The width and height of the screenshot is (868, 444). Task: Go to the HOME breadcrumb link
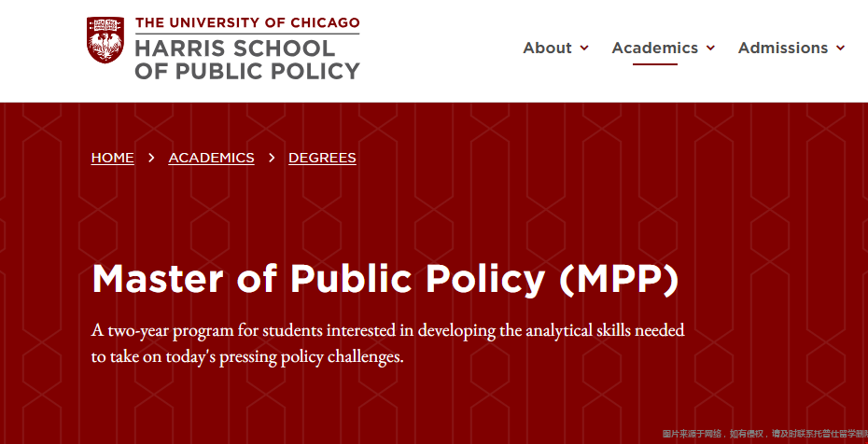[x=112, y=159]
